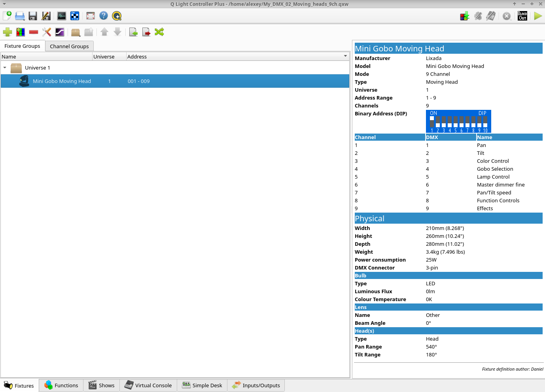The image size is (545, 392).
Task: Remove fixture with the red minus
Action: [34, 32]
